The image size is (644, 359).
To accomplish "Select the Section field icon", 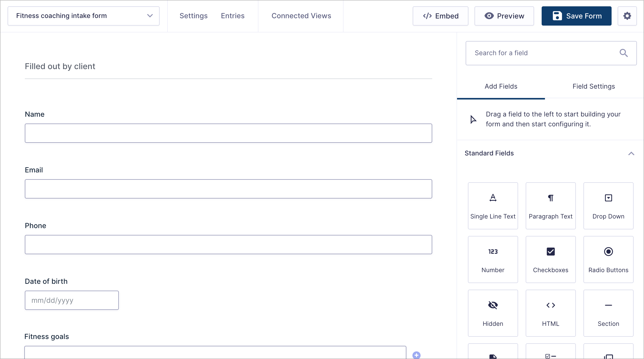I will click(608, 313).
